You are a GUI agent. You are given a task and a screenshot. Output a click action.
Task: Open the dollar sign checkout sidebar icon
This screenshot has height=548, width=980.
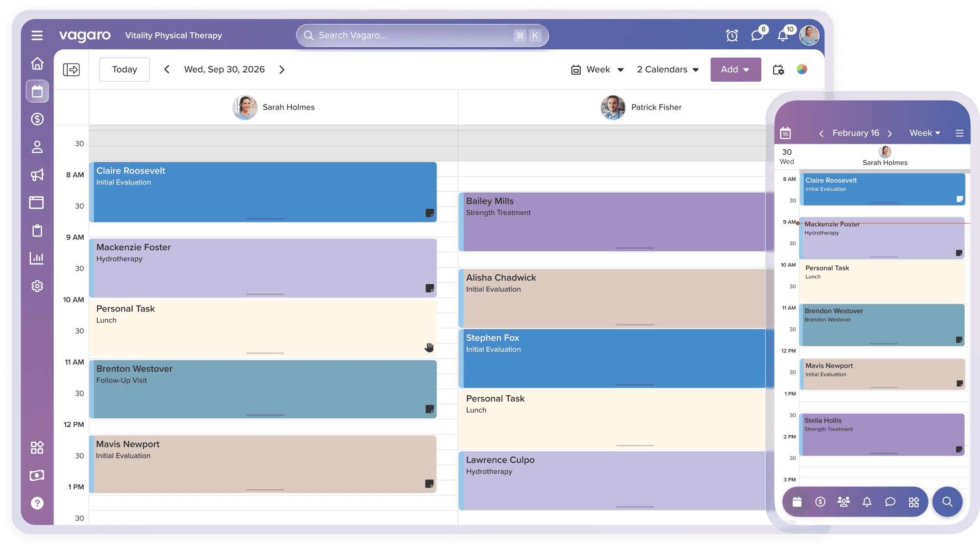(37, 119)
